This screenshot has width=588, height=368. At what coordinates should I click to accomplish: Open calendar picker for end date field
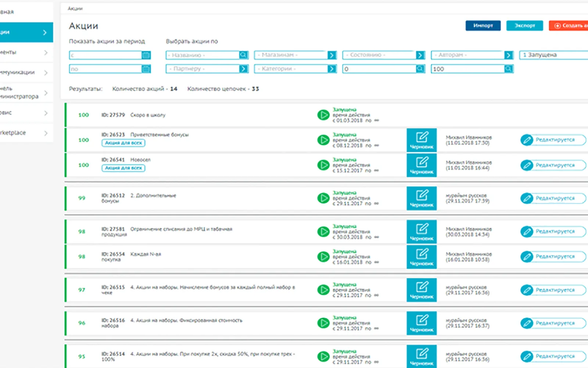[x=146, y=69]
